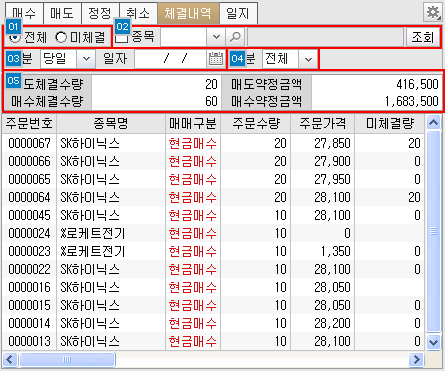Image resolution: width=445 pixels, height=371 pixels.
Task: Click the horizontal scrollbar thumb
Action: click(x=67, y=359)
